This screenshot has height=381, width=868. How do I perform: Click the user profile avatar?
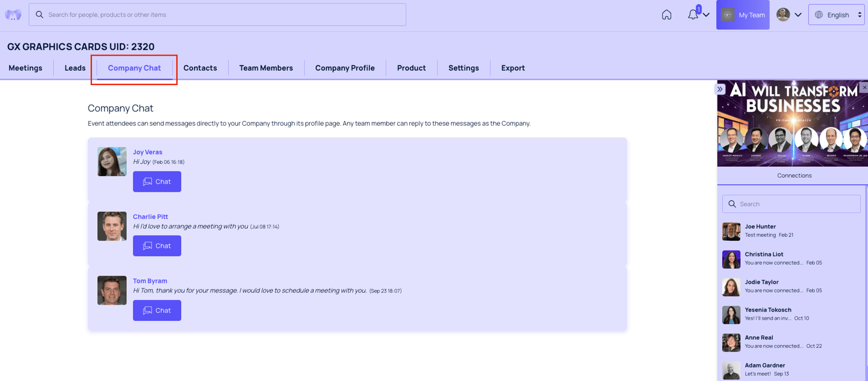pos(783,15)
